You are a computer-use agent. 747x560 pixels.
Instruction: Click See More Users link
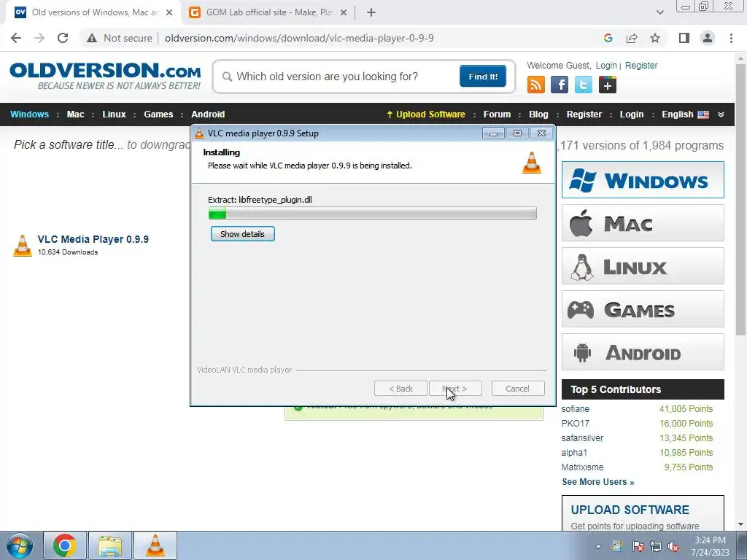point(598,482)
